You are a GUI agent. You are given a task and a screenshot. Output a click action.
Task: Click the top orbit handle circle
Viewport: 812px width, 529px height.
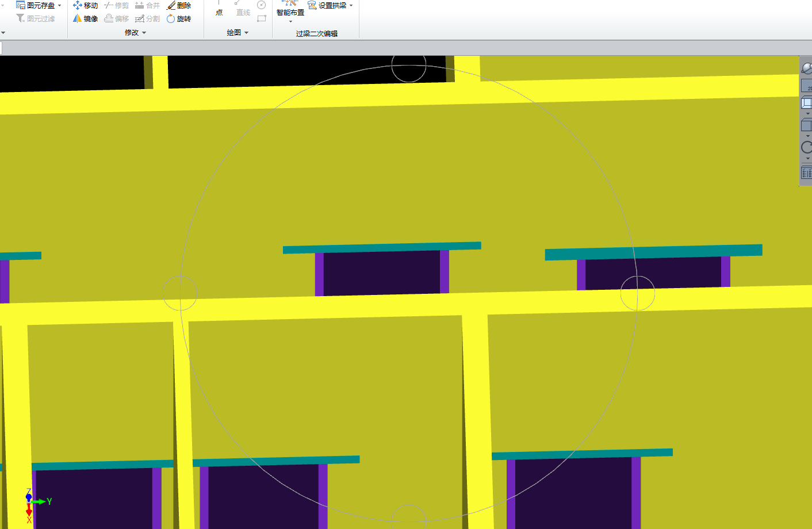click(409, 65)
